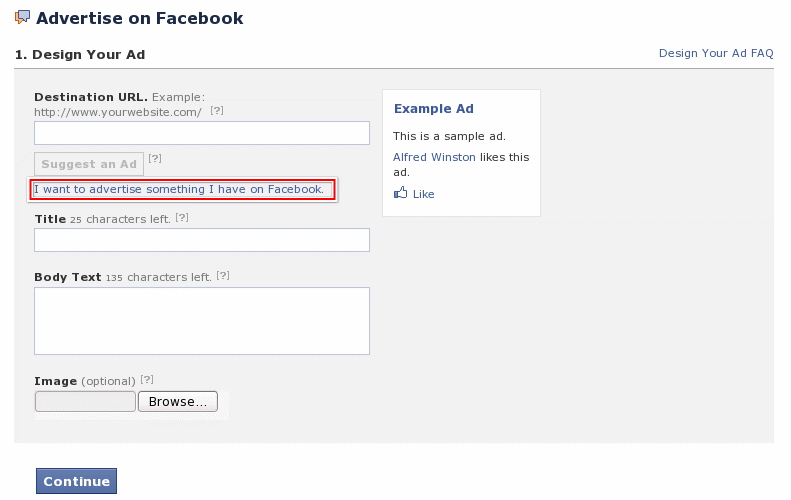Image resolution: width=791 pixels, height=500 pixels.
Task: Open the help [?] next to Image (optional)
Action: click(x=147, y=379)
